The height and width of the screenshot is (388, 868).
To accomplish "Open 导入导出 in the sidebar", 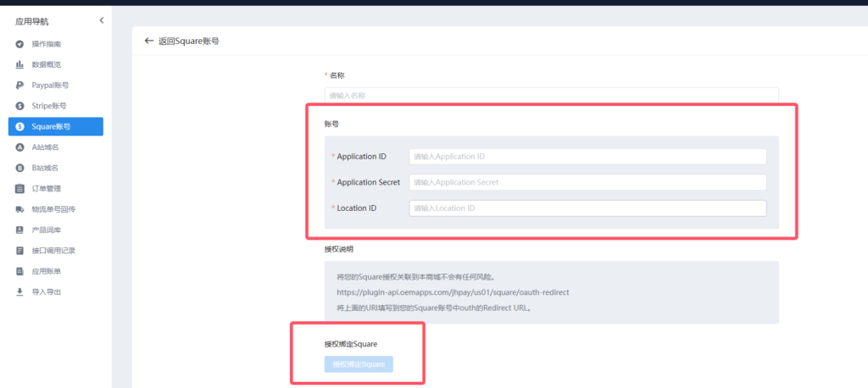I will point(55,291).
